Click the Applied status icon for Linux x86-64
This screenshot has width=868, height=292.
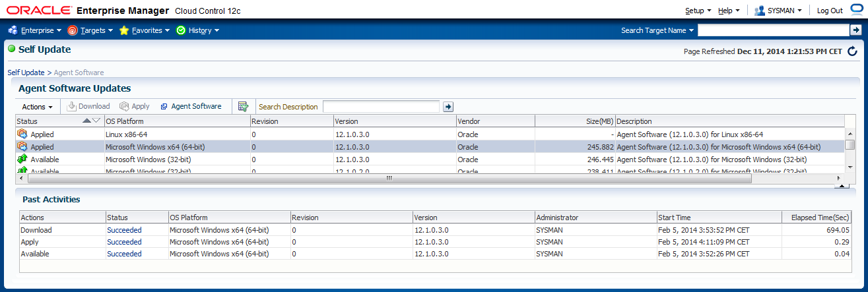click(22, 134)
